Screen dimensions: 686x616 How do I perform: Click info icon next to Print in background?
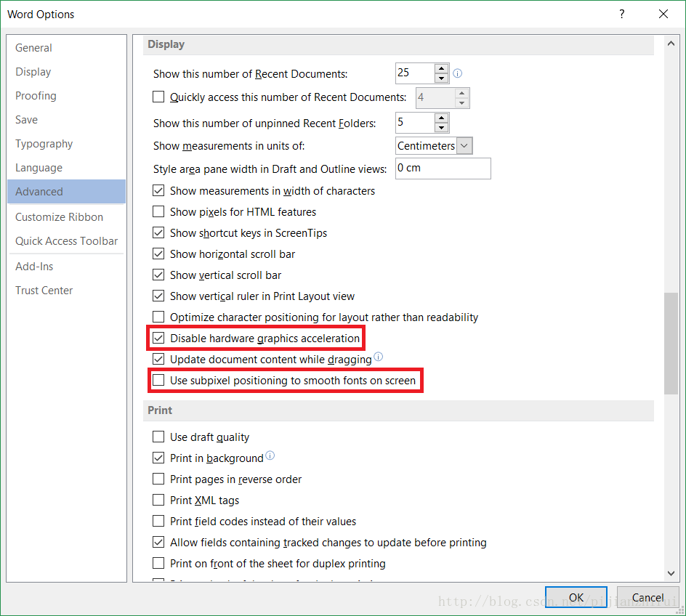pyautogui.click(x=270, y=455)
